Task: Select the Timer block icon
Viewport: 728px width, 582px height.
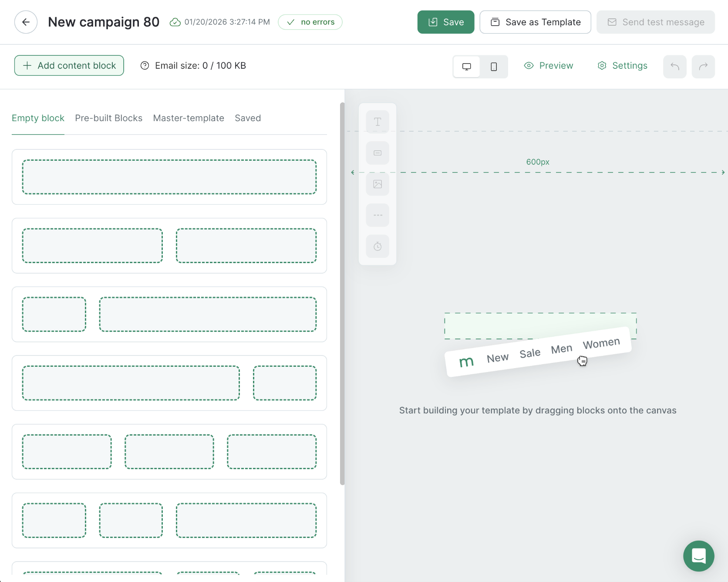Action: coord(377,246)
